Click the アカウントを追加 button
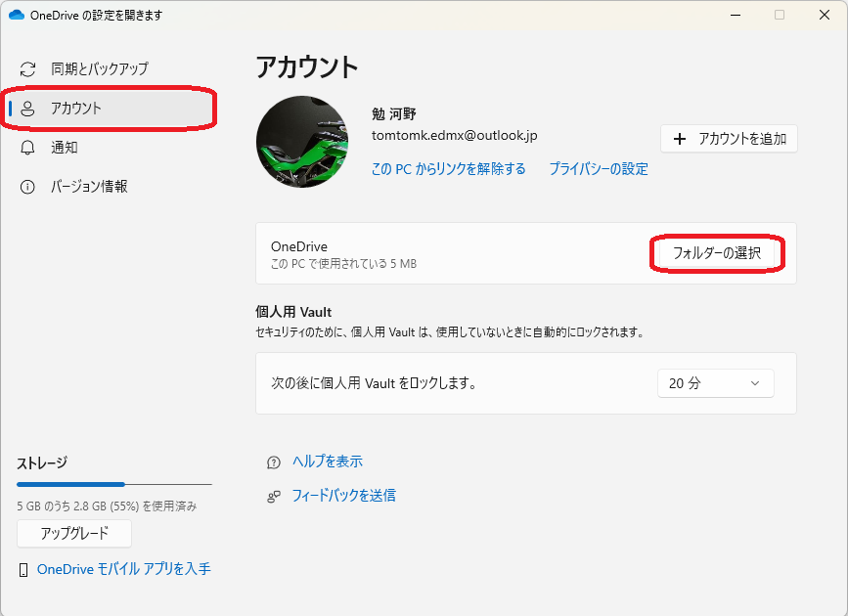This screenshot has height=616, width=848. click(729, 139)
